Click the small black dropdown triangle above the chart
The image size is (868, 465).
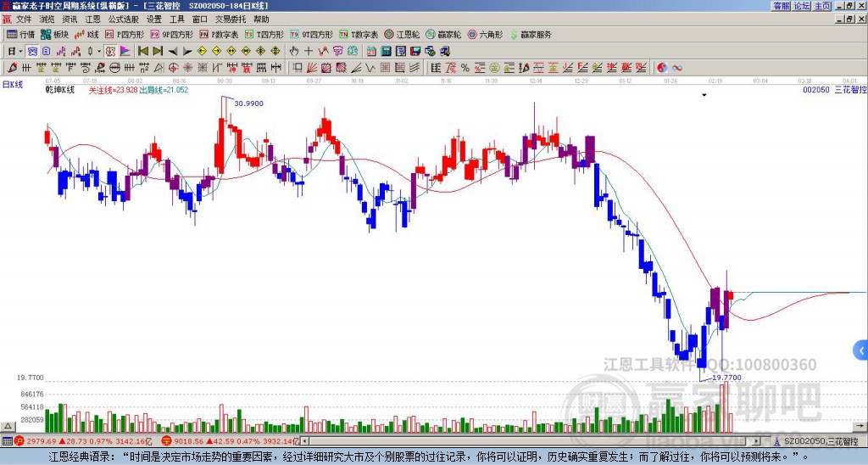[704, 95]
